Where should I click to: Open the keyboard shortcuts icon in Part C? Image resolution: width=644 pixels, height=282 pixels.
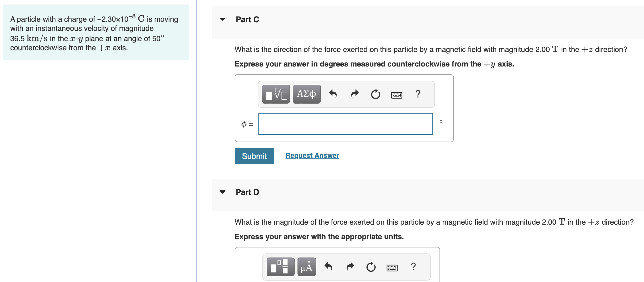pos(396,94)
